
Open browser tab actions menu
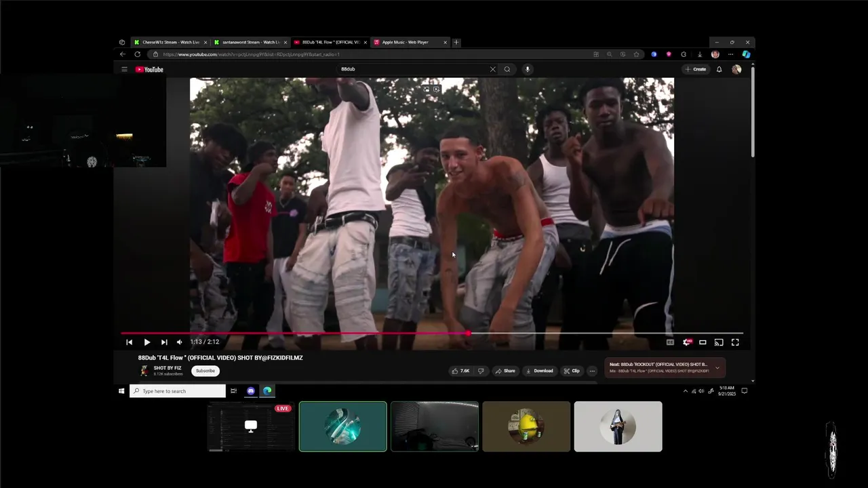122,42
